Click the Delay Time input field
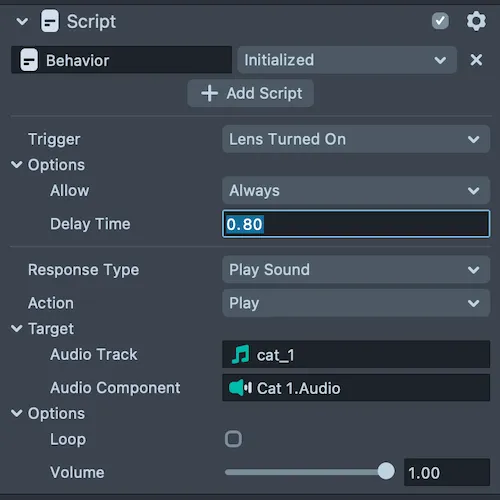The height and width of the screenshot is (500, 500). click(x=356, y=224)
